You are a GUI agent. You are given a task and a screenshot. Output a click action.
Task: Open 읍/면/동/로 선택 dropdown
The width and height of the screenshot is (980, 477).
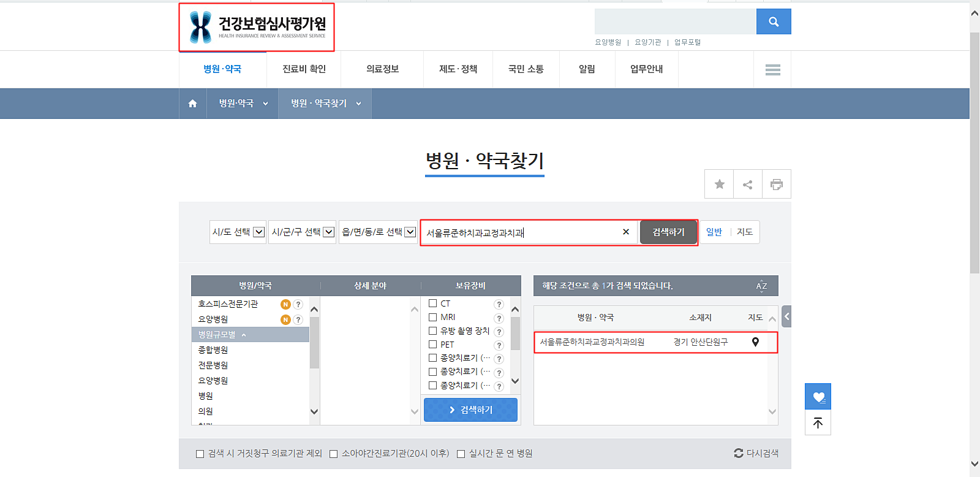pyautogui.click(x=378, y=232)
